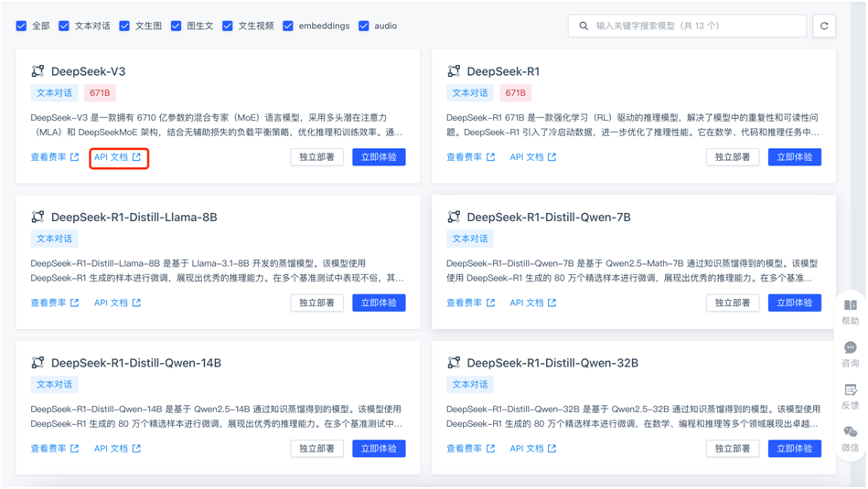
Task: Click 立即体验 for Distill-Qwen-7B
Action: (795, 303)
